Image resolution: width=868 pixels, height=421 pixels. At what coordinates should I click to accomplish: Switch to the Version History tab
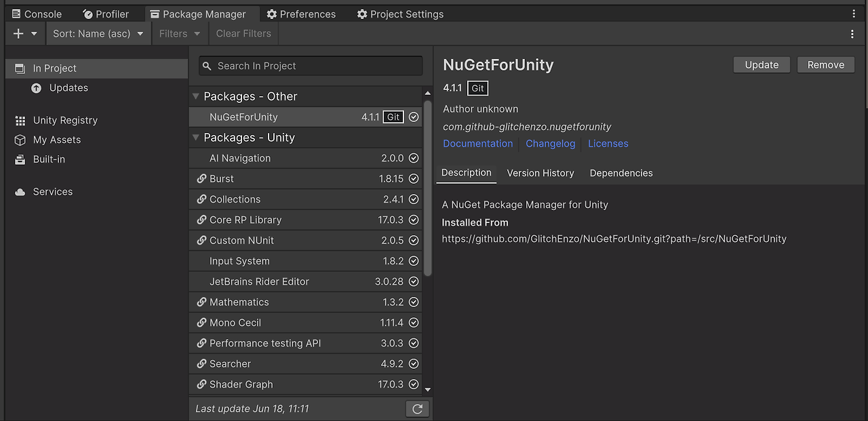point(540,173)
